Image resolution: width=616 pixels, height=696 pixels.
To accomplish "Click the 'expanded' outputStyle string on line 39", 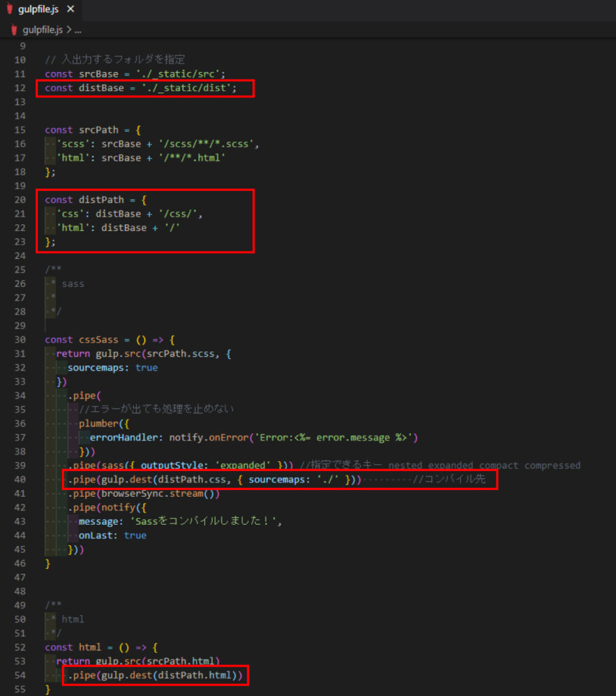I will click(x=242, y=465).
